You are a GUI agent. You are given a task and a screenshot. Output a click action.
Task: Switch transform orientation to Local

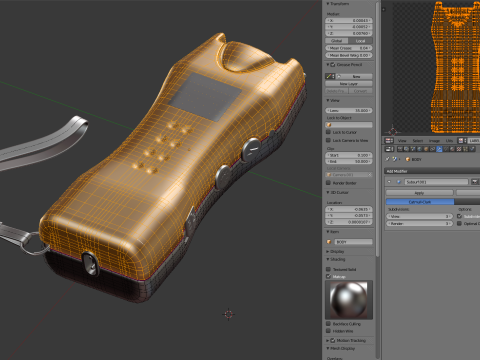(360, 41)
